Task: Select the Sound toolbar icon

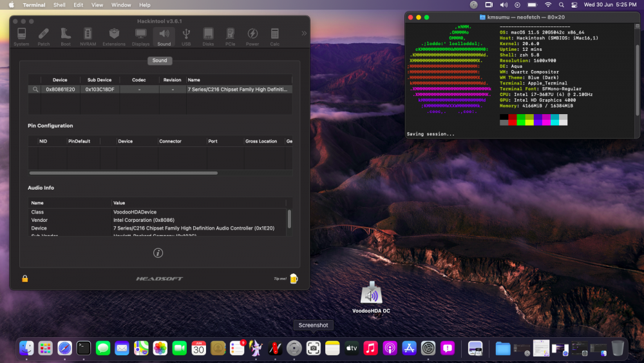Action: pyautogui.click(x=164, y=37)
